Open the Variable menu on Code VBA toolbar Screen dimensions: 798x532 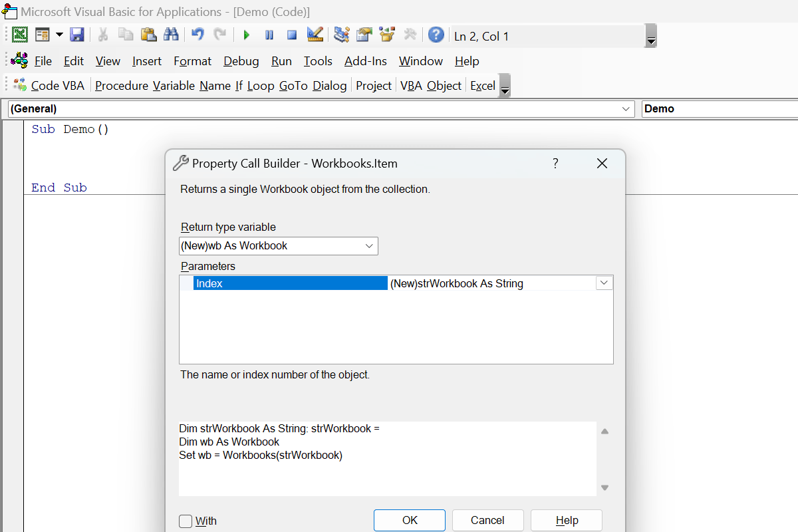tap(174, 86)
